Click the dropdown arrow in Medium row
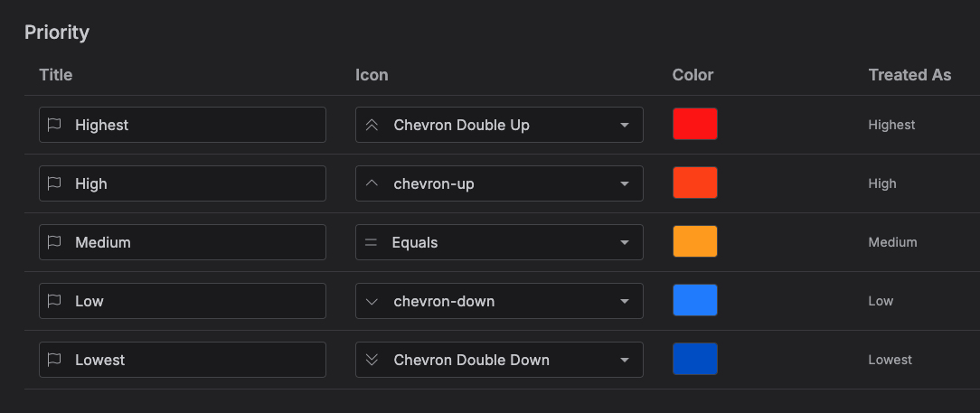Image resolution: width=980 pixels, height=413 pixels. (625, 242)
